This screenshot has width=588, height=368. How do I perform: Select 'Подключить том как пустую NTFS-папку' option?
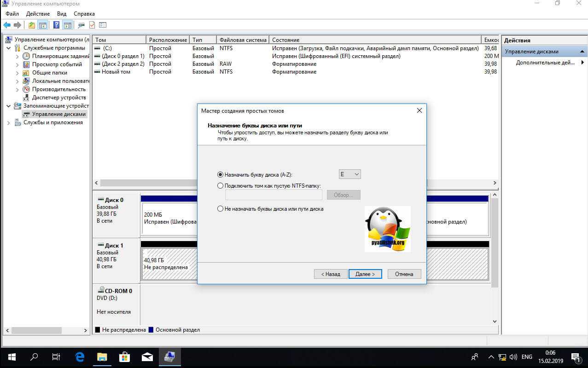click(220, 186)
